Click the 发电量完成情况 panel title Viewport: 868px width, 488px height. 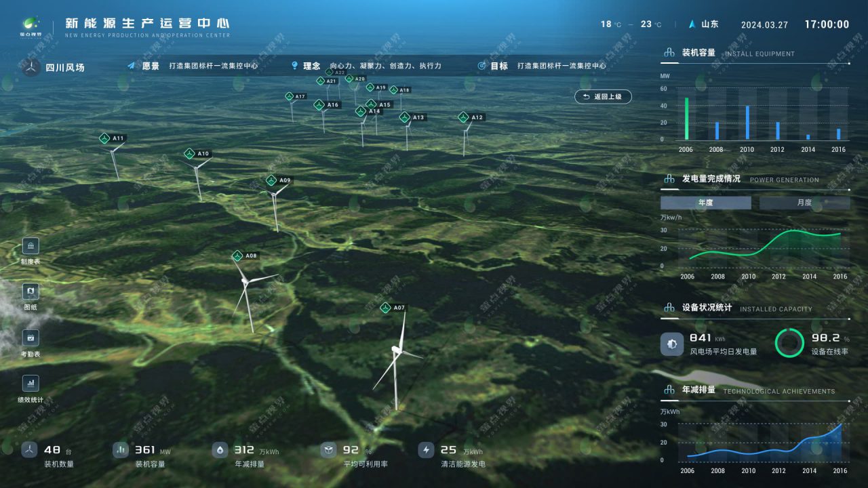pos(711,179)
